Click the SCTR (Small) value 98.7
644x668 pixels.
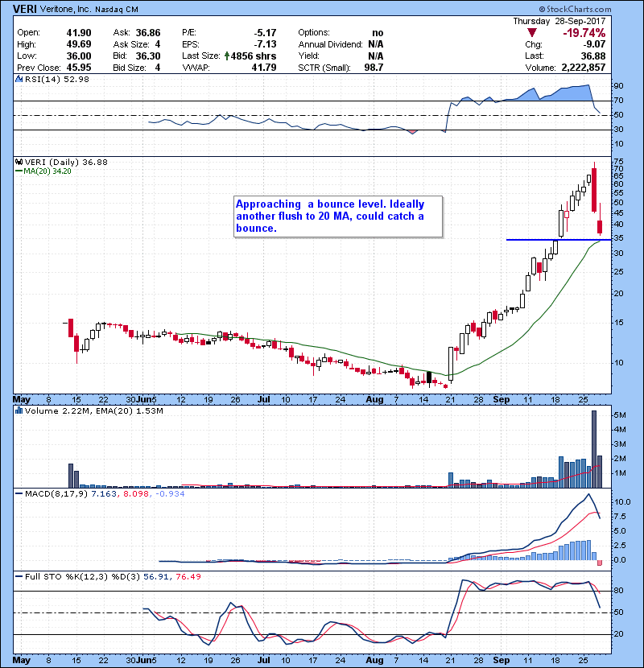pos(374,68)
